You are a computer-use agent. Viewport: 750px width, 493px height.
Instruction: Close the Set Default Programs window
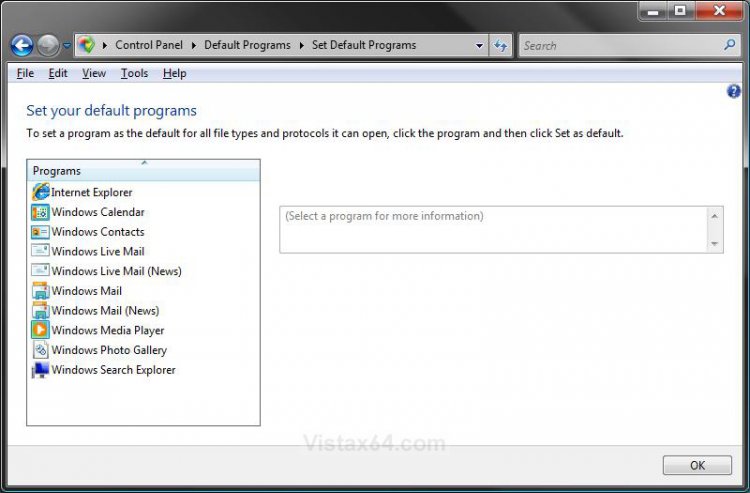click(x=719, y=11)
